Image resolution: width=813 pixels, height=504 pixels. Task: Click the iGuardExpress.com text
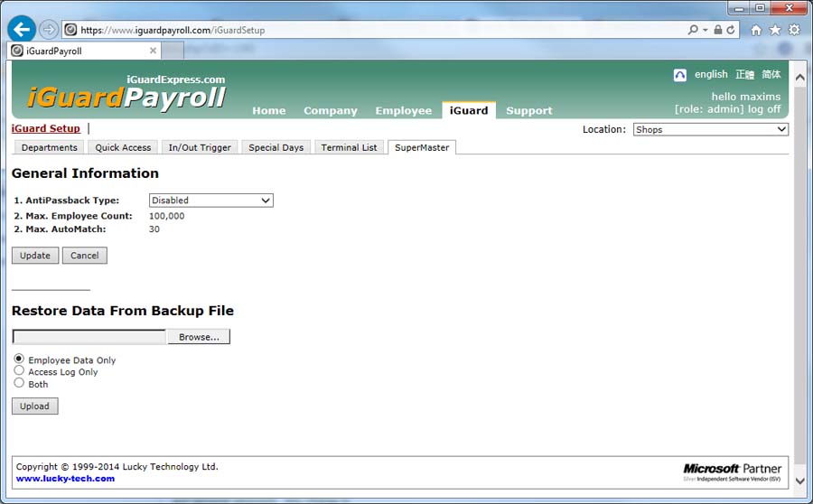coord(176,79)
